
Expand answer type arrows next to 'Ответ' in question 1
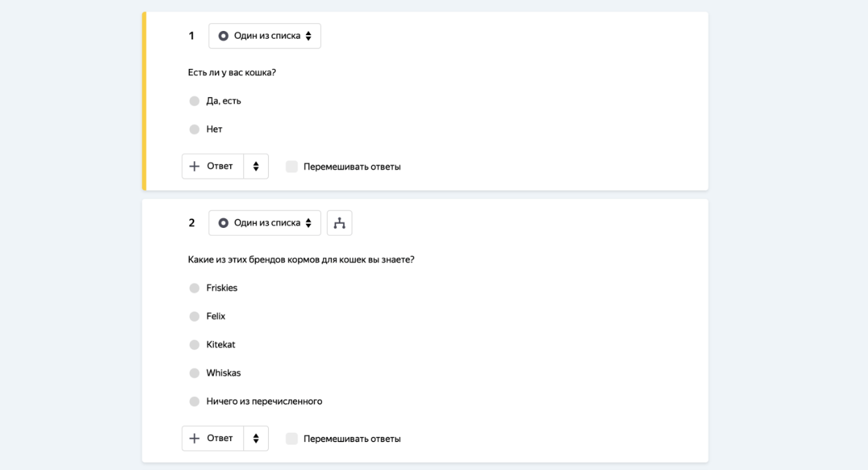pyautogui.click(x=256, y=167)
